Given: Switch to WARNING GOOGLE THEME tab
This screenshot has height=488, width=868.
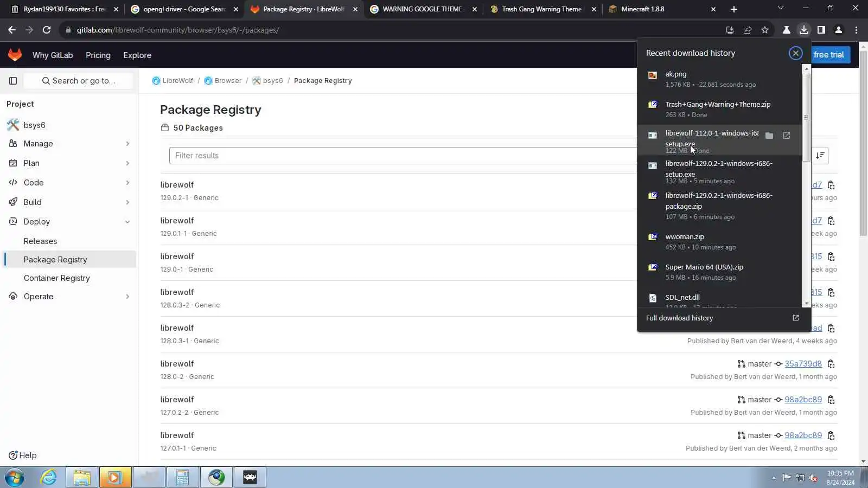Looking at the screenshot, I should pos(422,9).
